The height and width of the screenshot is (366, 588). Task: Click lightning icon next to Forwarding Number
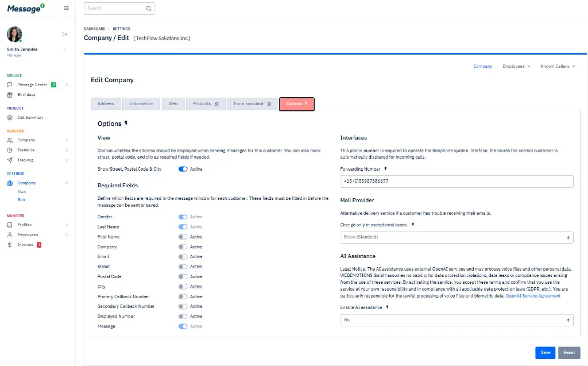(x=385, y=169)
